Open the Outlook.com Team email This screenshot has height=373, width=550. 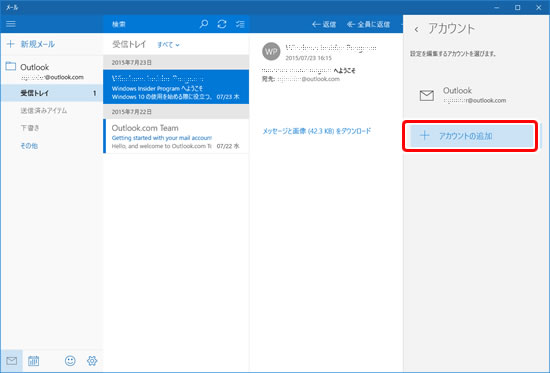(x=176, y=136)
